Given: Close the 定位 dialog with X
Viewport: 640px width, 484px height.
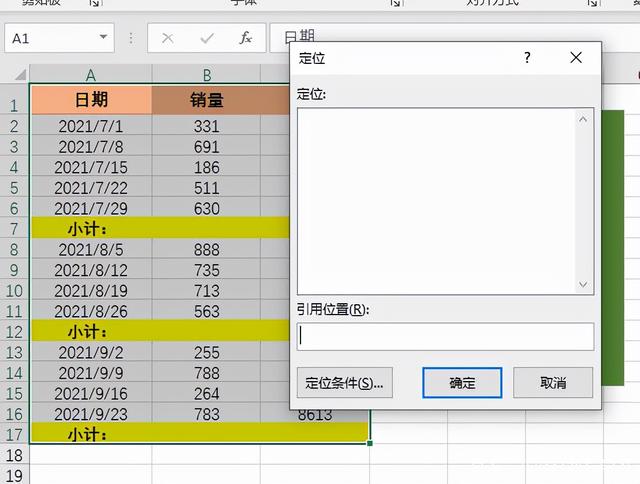Looking at the screenshot, I should [576, 58].
